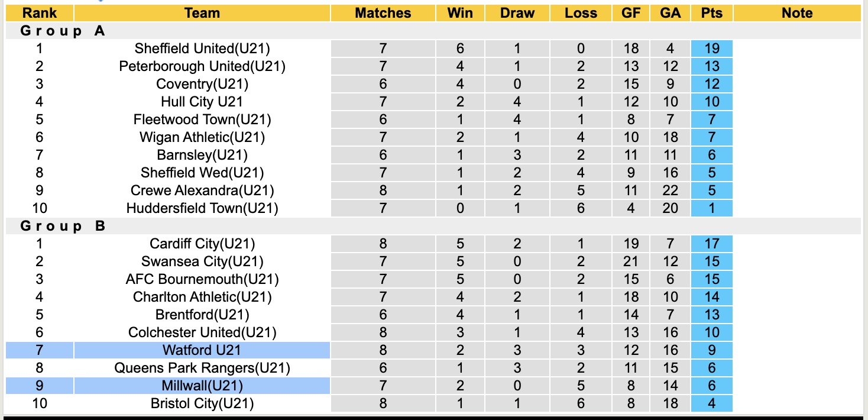This screenshot has height=420, width=868.
Task: Click the Matches column header
Action: click(x=383, y=13)
